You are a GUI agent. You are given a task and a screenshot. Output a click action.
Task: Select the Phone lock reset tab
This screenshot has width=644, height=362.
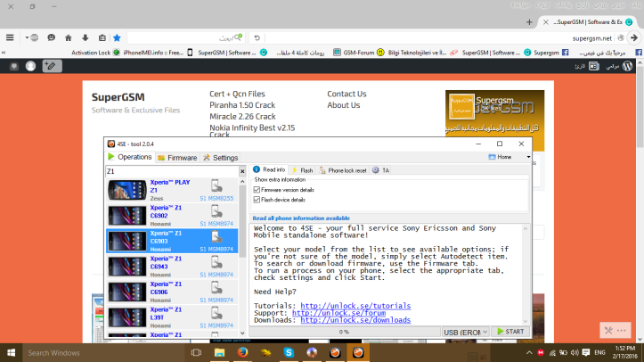pyautogui.click(x=343, y=170)
